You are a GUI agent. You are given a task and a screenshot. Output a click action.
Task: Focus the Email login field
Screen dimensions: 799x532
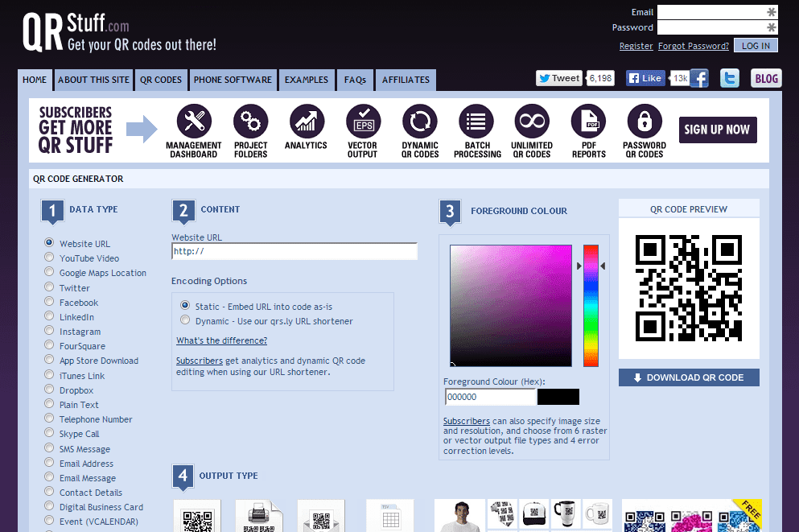tap(717, 12)
